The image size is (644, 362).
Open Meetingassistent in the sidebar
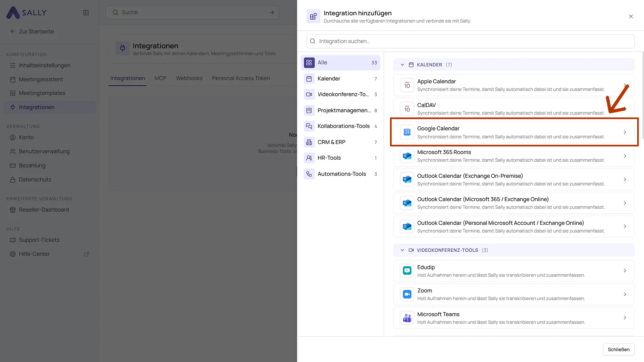49,79
